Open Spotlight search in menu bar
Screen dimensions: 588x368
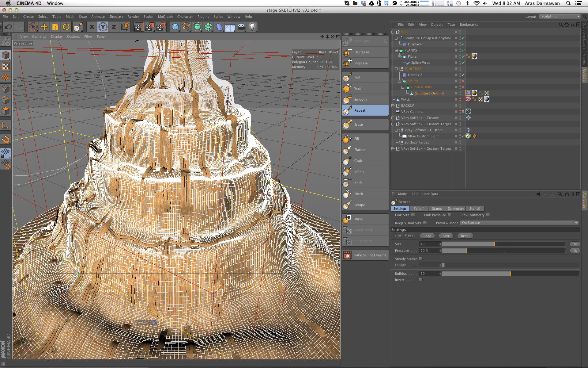pos(568,3)
